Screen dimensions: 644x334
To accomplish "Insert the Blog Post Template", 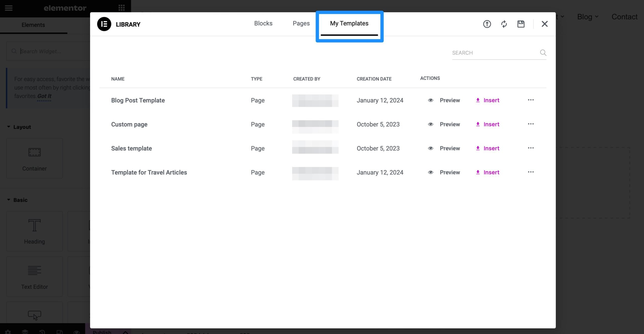I will [491, 100].
